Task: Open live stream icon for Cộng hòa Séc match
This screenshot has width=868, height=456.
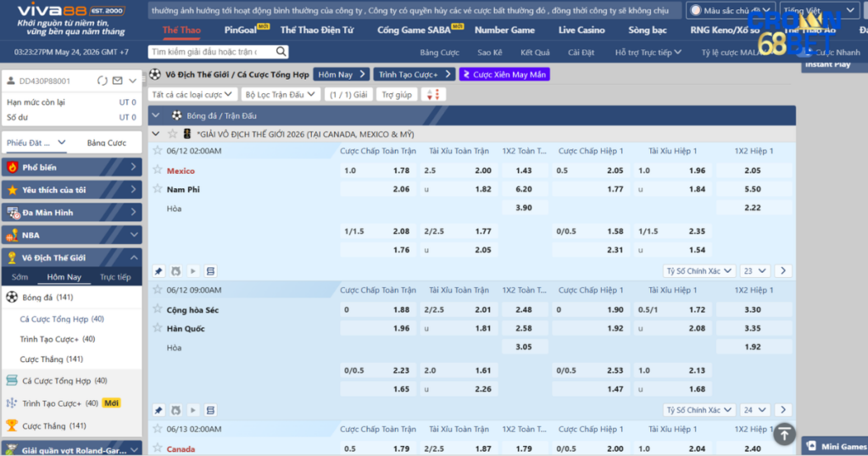Action: click(x=193, y=410)
